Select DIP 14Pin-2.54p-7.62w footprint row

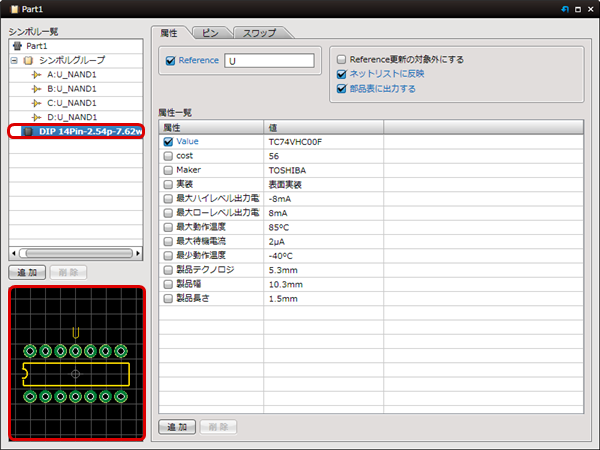tap(76, 132)
